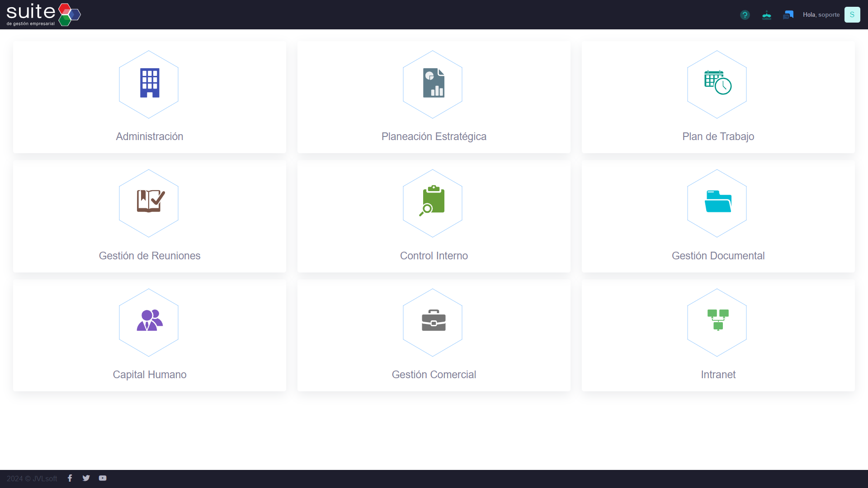Click the Capital Humano label
868x488 pixels.
(150, 375)
